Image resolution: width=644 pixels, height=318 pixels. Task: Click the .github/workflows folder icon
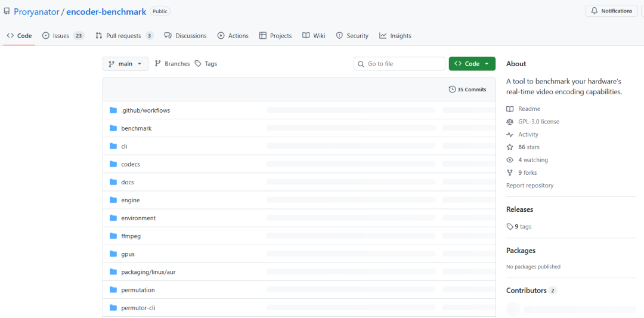pos(113,110)
